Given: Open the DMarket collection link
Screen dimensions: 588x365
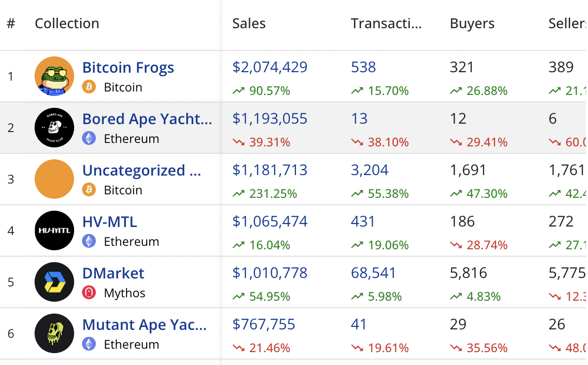Looking at the screenshot, I should click(x=113, y=273).
